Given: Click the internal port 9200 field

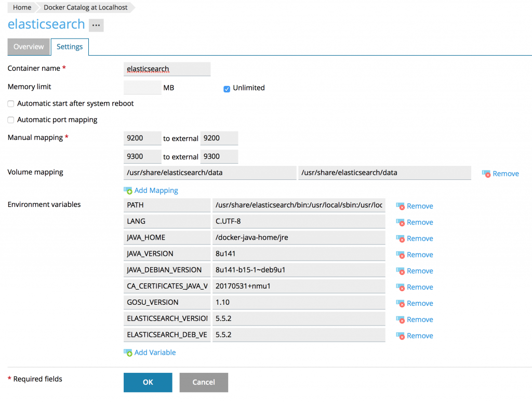Looking at the screenshot, I should (x=142, y=138).
